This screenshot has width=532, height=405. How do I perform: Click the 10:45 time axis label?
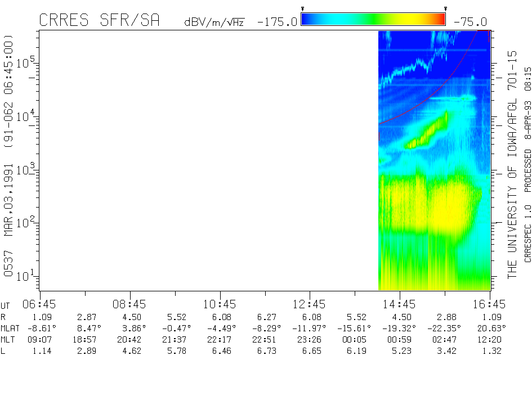(x=220, y=304)
